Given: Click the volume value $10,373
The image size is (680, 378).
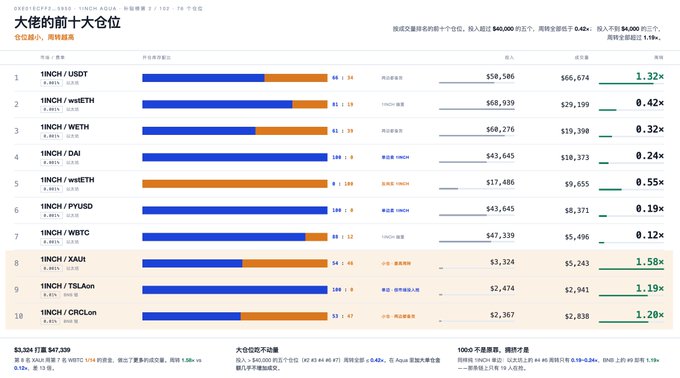Looking at the screenshot, I should pyautogui.click(x=575, y=157).
